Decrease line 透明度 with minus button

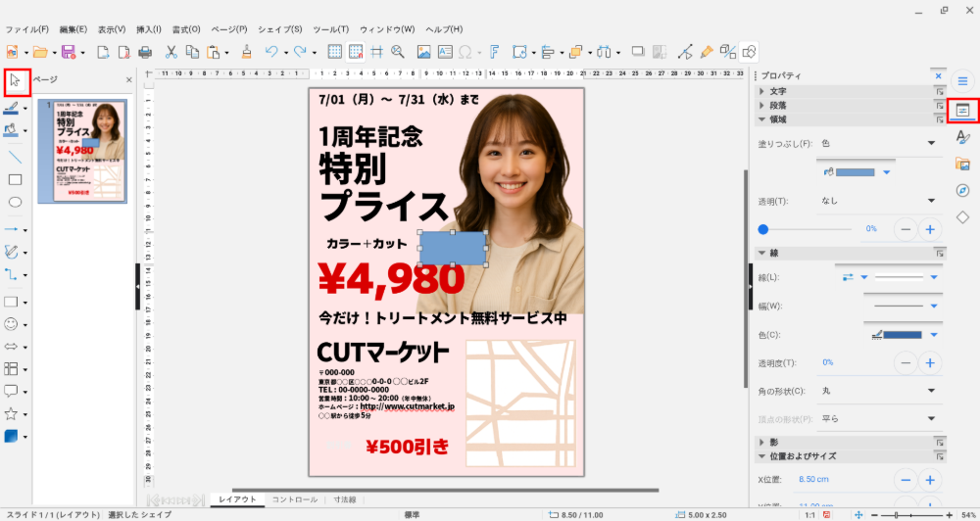click(905, 363)
